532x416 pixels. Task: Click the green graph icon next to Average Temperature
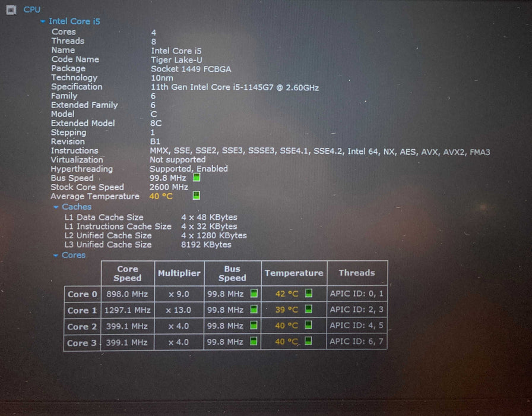click(197, 196)
